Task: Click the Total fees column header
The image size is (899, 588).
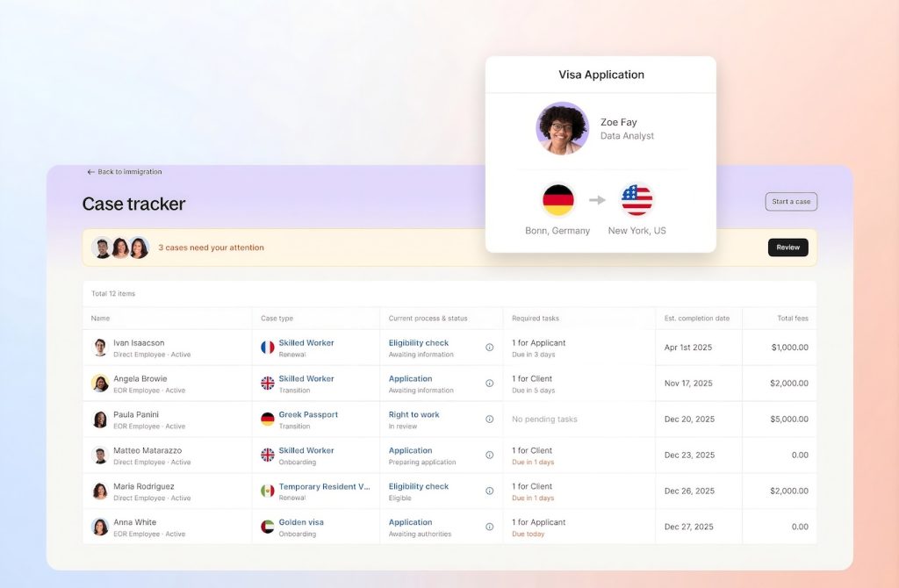Action: click(x=792, y=318)
